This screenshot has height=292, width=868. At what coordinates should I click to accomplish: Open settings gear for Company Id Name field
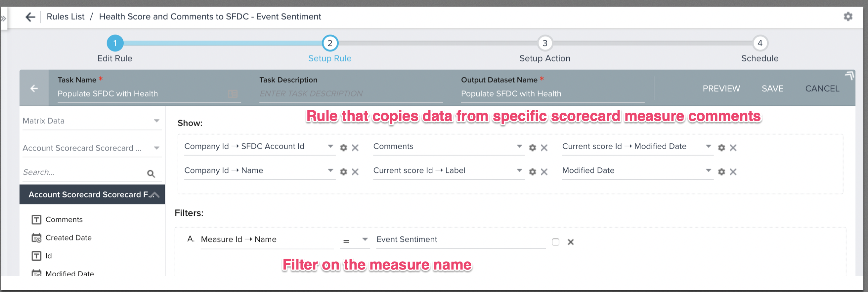343,172
